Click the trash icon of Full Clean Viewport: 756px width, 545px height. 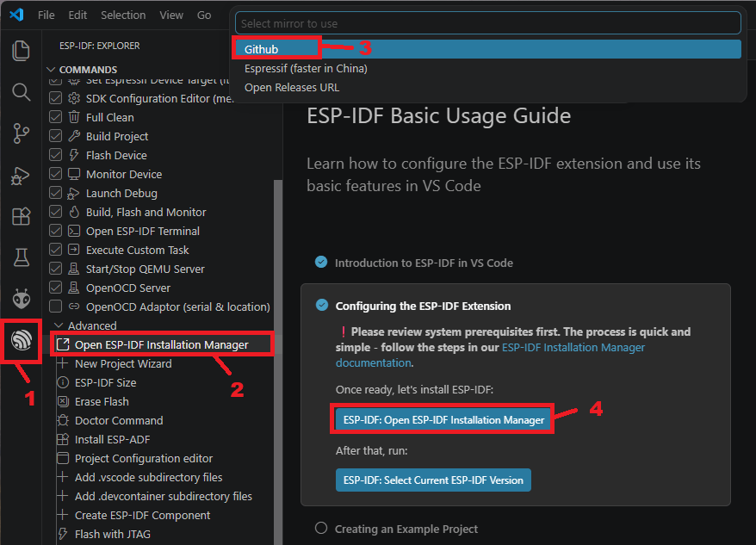(74, 117)
